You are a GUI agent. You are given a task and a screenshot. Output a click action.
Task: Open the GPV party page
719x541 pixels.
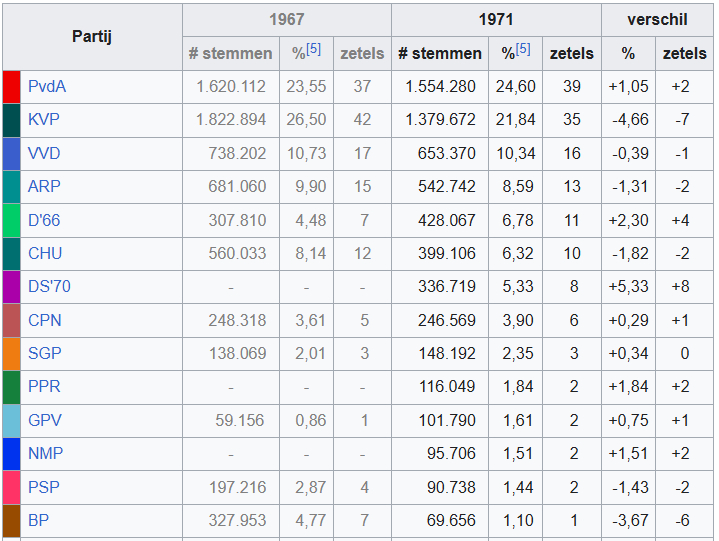(45, 421)
